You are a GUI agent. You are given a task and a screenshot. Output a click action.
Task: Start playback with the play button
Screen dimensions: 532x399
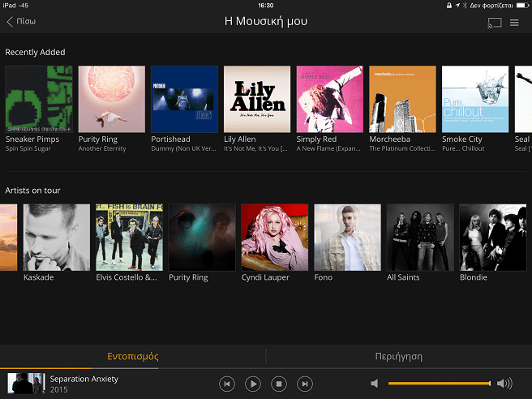(x=253, y=384)
